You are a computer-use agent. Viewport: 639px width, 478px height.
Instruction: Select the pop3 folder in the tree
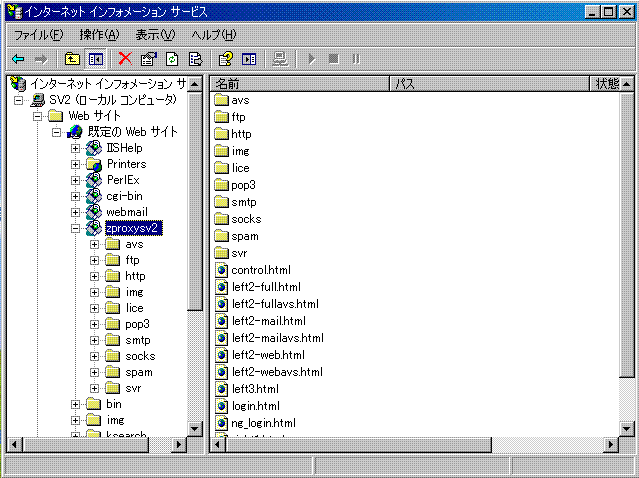click(137, 324)
